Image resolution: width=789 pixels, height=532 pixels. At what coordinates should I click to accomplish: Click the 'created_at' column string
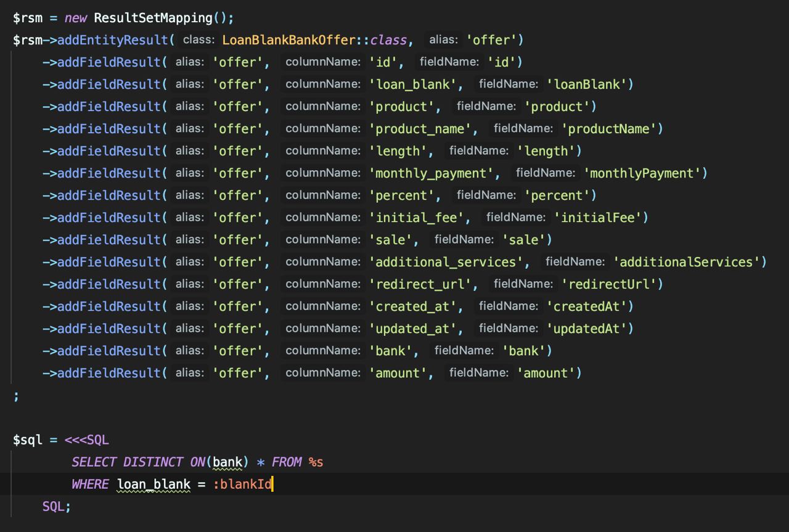(412, 306)
